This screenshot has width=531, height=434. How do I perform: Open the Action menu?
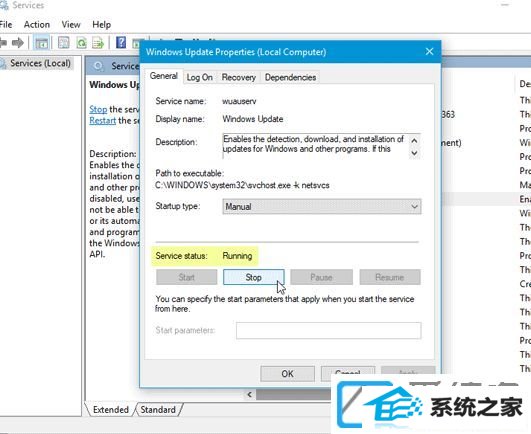pyautogui.click(x=37, y=24)
